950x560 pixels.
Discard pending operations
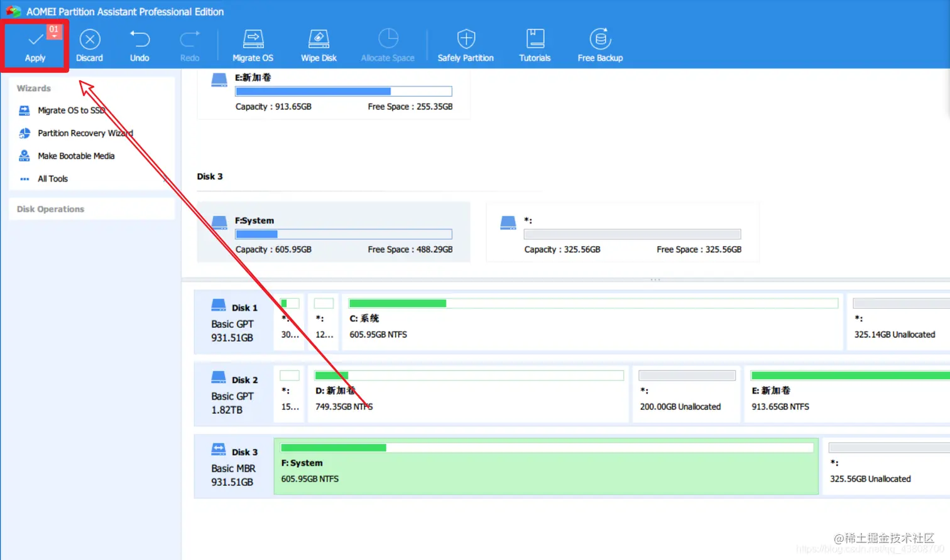pyautogui.click(x=89, y=45)
